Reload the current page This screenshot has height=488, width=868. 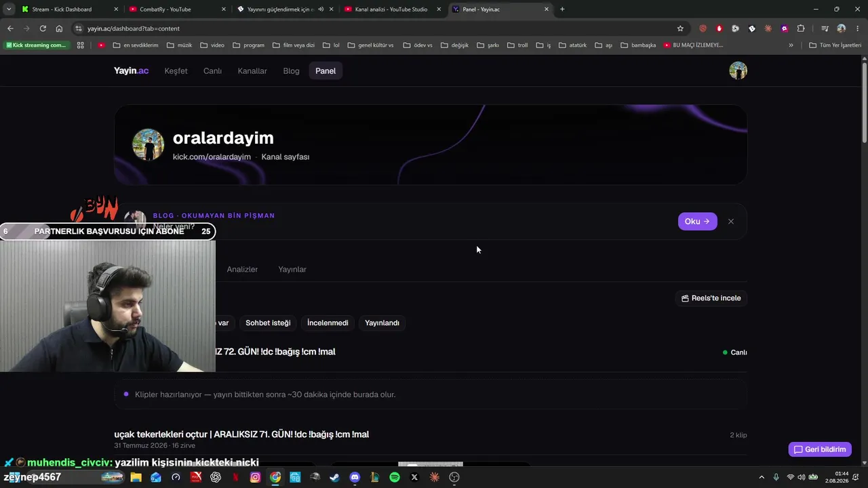43,28
